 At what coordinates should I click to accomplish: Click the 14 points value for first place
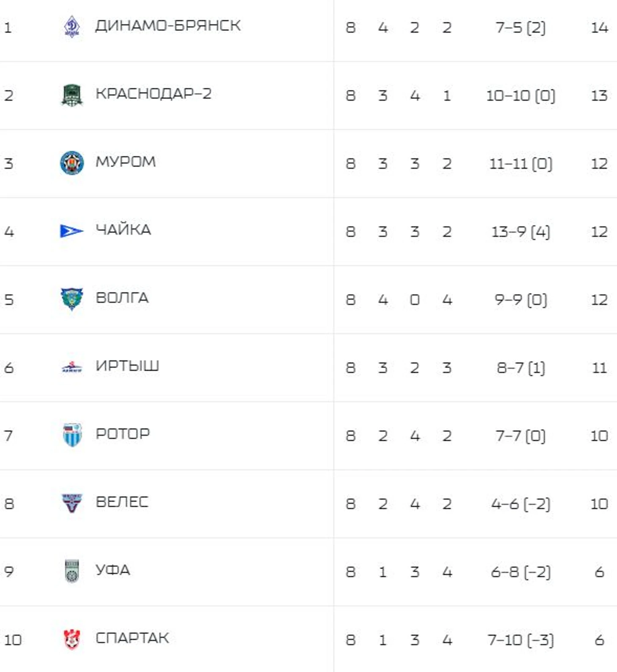click(599, 28)
